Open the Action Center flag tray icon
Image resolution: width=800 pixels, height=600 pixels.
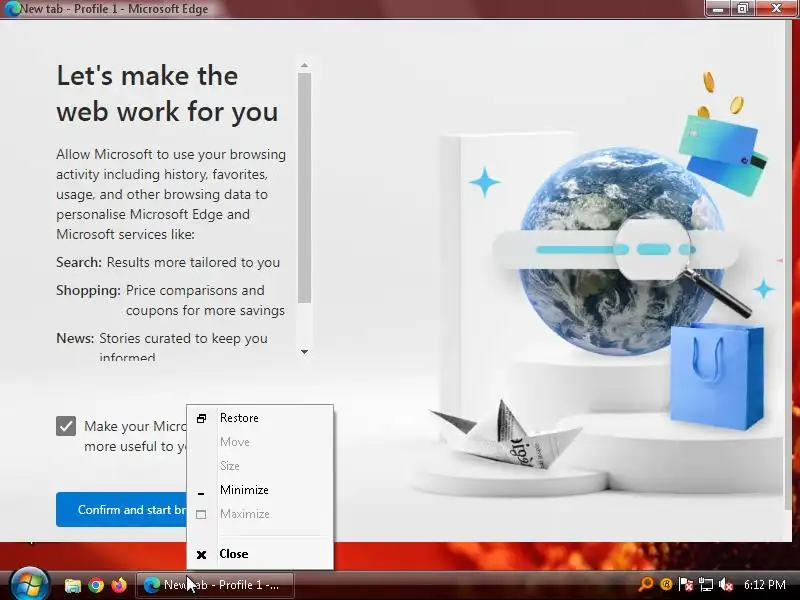686,584
